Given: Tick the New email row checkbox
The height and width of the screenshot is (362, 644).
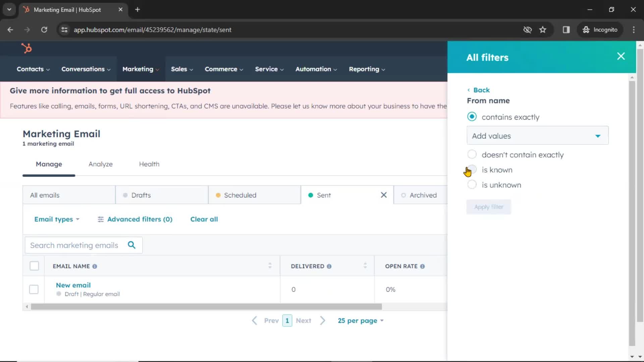Looking at the screenshot, I should tap(34, 289).
